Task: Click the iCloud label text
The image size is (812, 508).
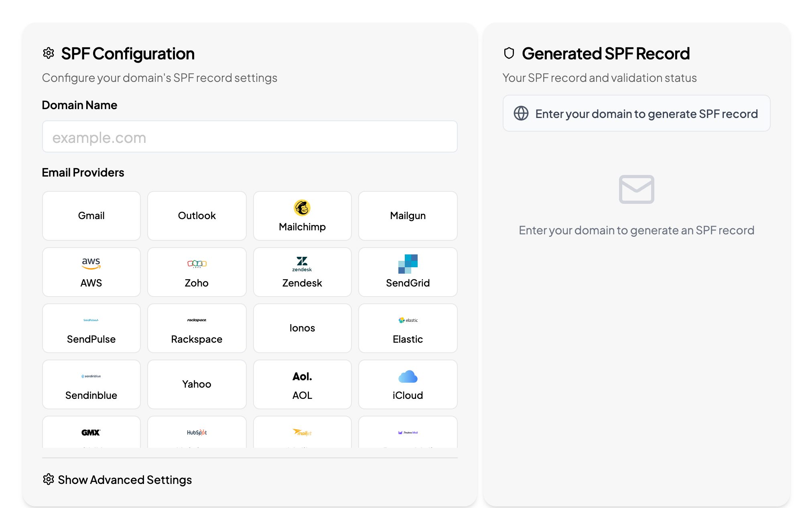Action: point(408,396)
